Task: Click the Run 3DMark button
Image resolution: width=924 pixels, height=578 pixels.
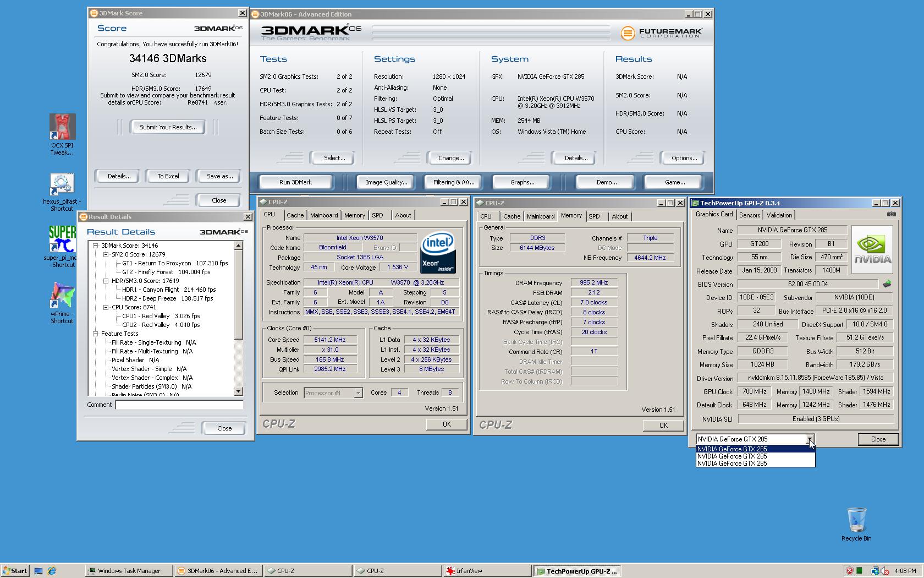Action: [295, 182]
